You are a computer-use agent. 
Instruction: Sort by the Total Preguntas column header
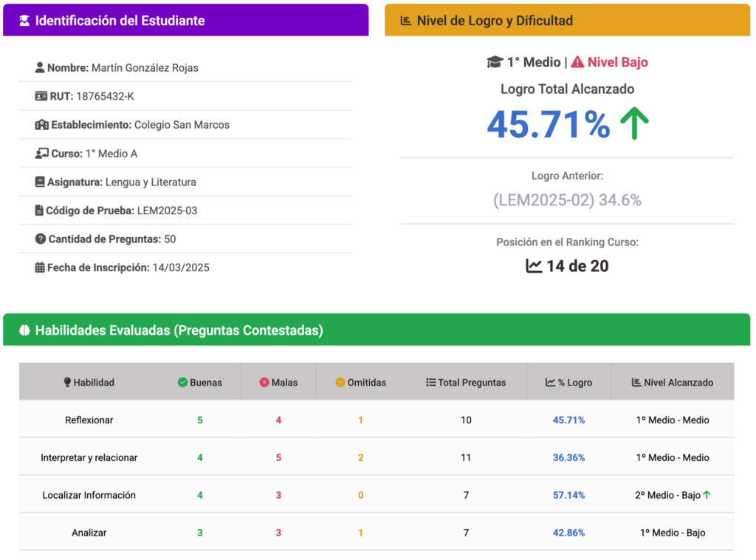coord(466,383)
